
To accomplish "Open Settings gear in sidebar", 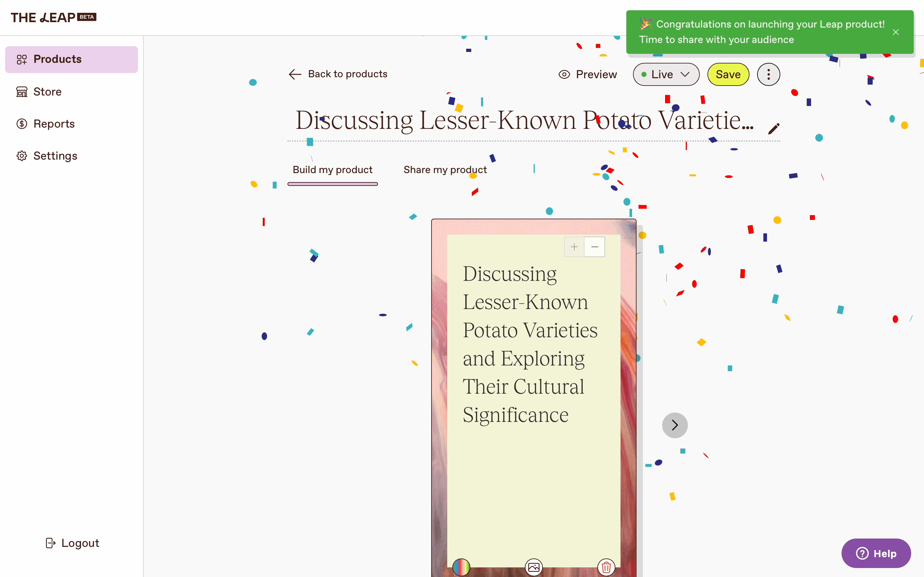I will click(x=55, y=156).
